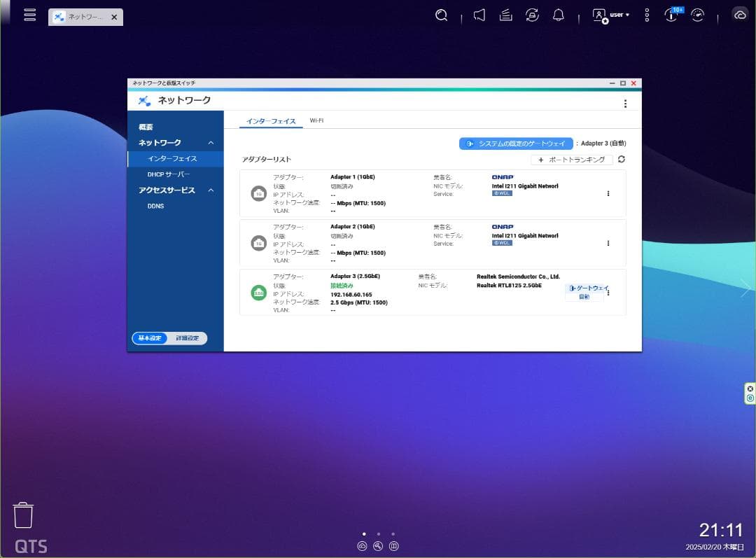This screenshot has width=756, height=558.
Task: Select DHCPサーバー in the sidebar
Action: pos(167,174)
